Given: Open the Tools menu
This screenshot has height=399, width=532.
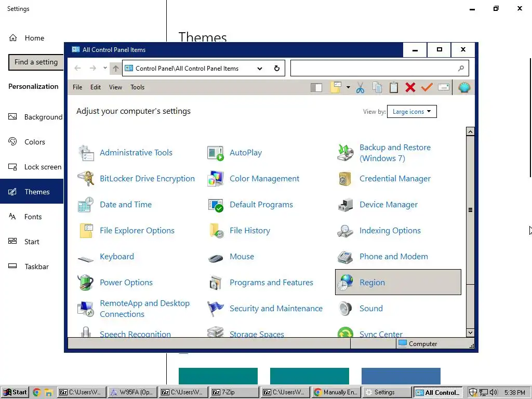Looking at the screenshot, I should tap(137, 87).
